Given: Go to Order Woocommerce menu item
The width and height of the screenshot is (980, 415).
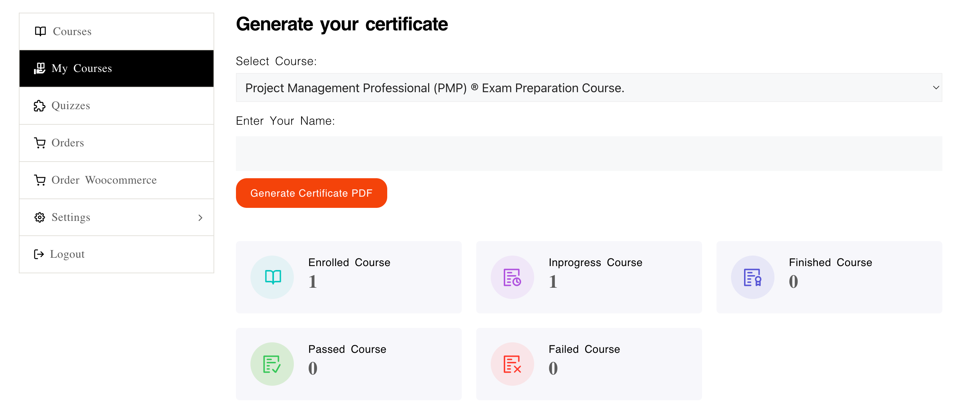Looking at the screenshot, I should [x=104, y=180].
